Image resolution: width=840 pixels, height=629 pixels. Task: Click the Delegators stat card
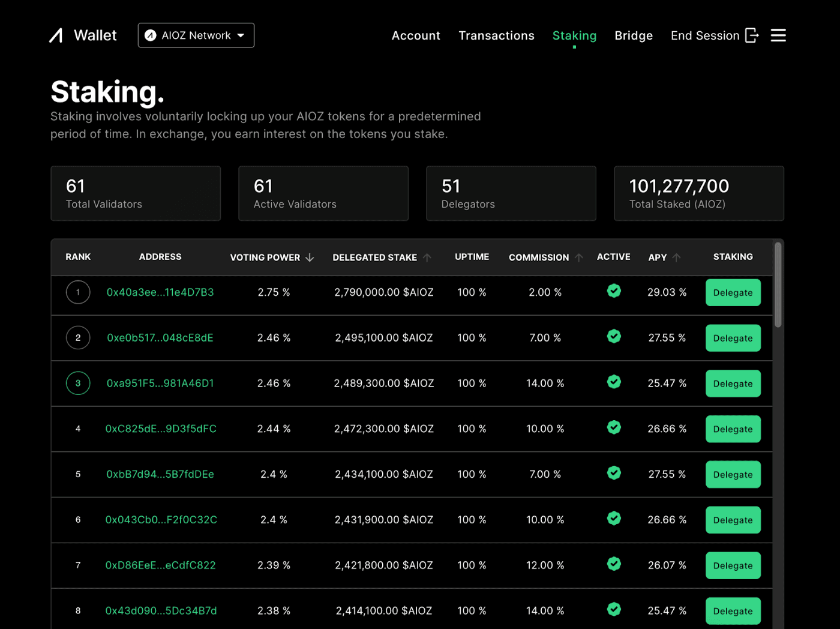[x=511, y=193]
